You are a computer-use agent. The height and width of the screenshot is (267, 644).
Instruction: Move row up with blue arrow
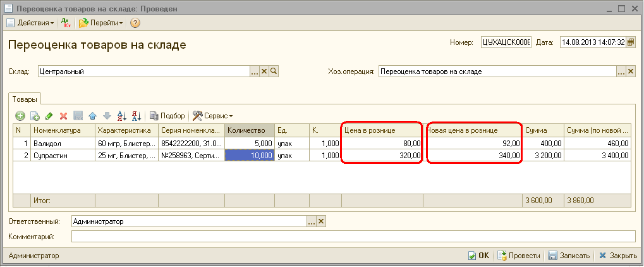pyautogui.click(x=93, y=116)
